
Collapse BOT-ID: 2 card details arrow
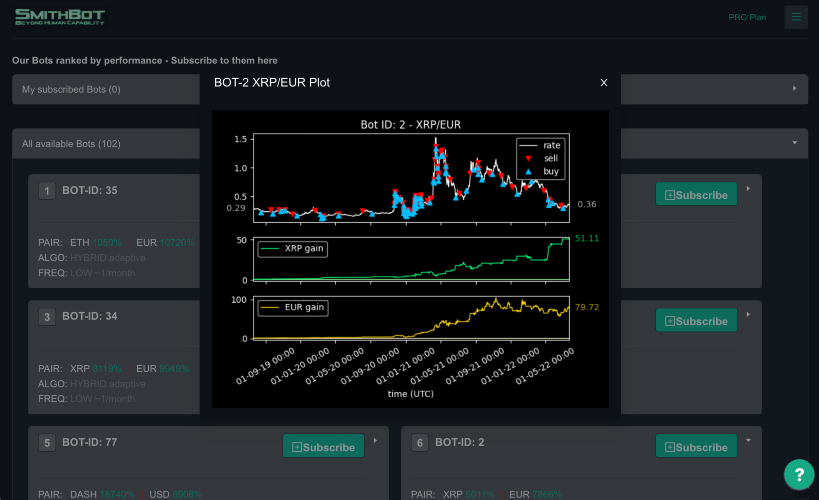click(x=748, y=440)
